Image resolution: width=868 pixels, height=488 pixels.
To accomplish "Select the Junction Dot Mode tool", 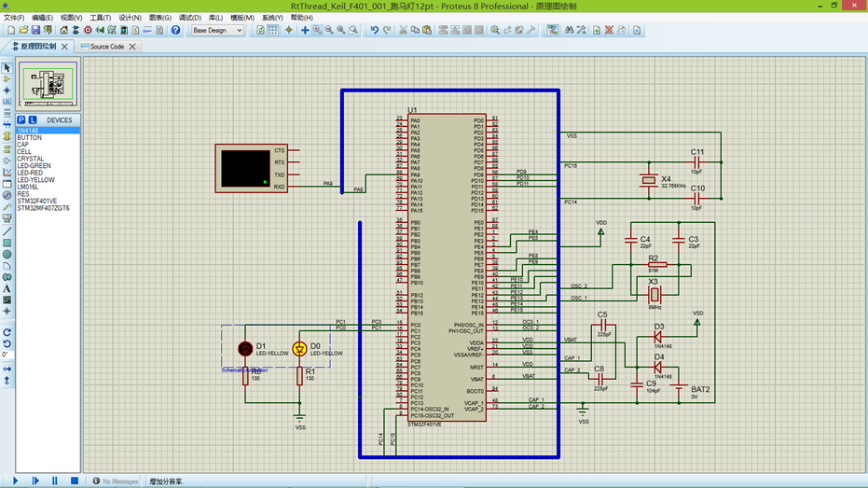I will click(7, 91).
